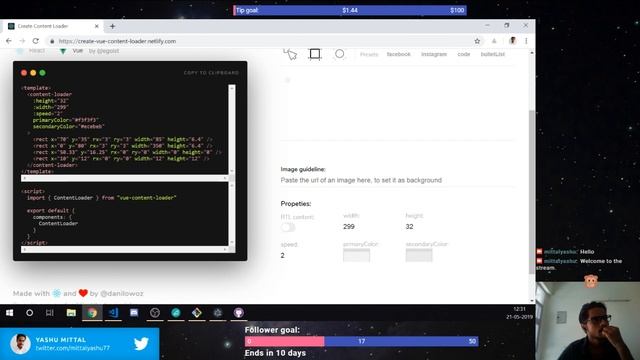The image size is (640, 360).
Task: Open the GitHub Desktop taskbar icon
Action: [x=239, y=313]
